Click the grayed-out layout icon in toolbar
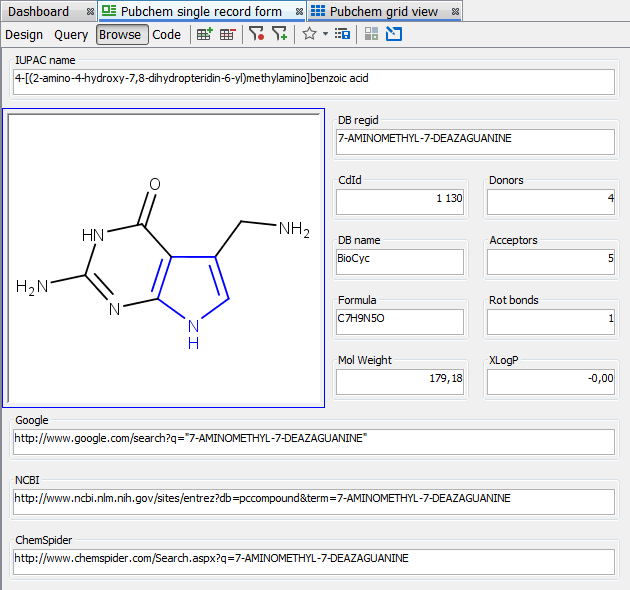630x590 pixels. (372, 34)
